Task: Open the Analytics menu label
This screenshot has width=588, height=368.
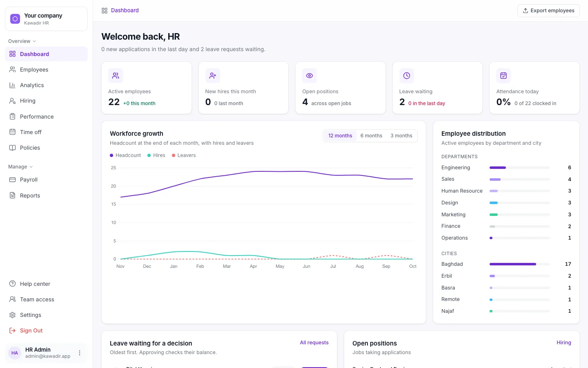Action: [32, 85]
